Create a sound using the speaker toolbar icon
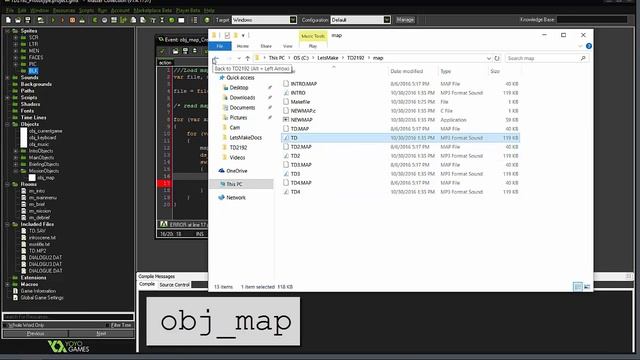The width and height of the screenshot is (640, 360). click(x=104, y=20)
